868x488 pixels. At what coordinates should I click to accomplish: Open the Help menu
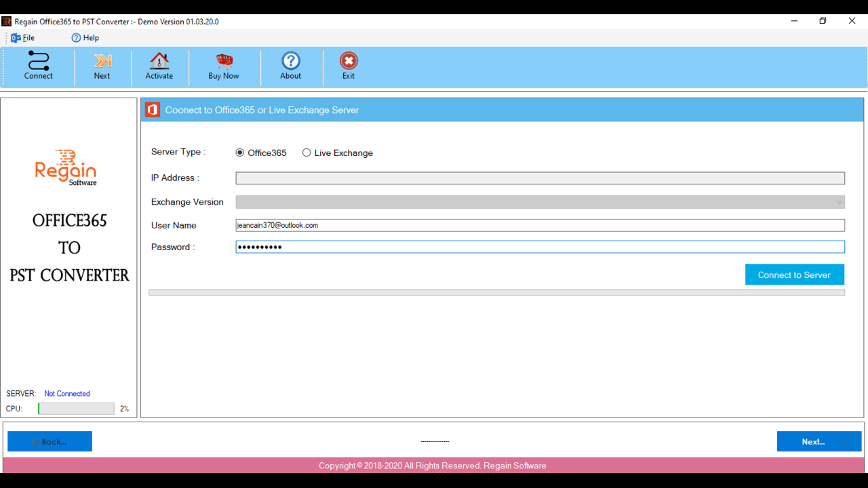(x=85, y=38)
